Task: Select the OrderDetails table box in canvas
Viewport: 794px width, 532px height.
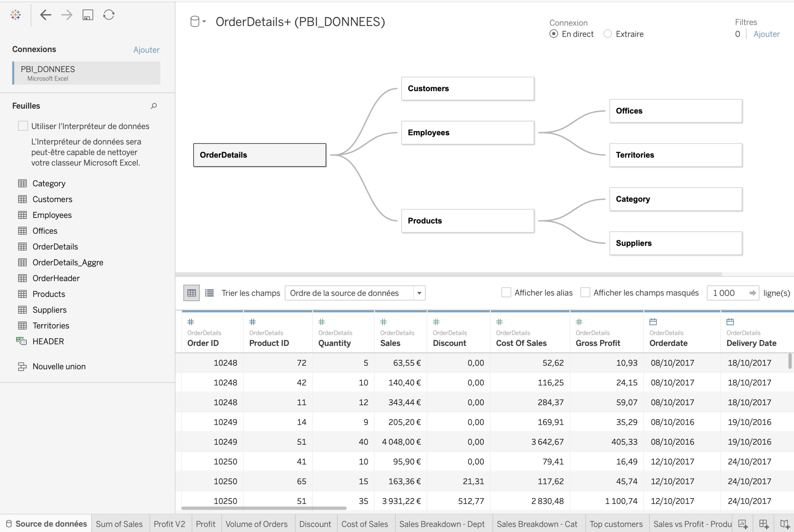Action: tap(260, 155)
